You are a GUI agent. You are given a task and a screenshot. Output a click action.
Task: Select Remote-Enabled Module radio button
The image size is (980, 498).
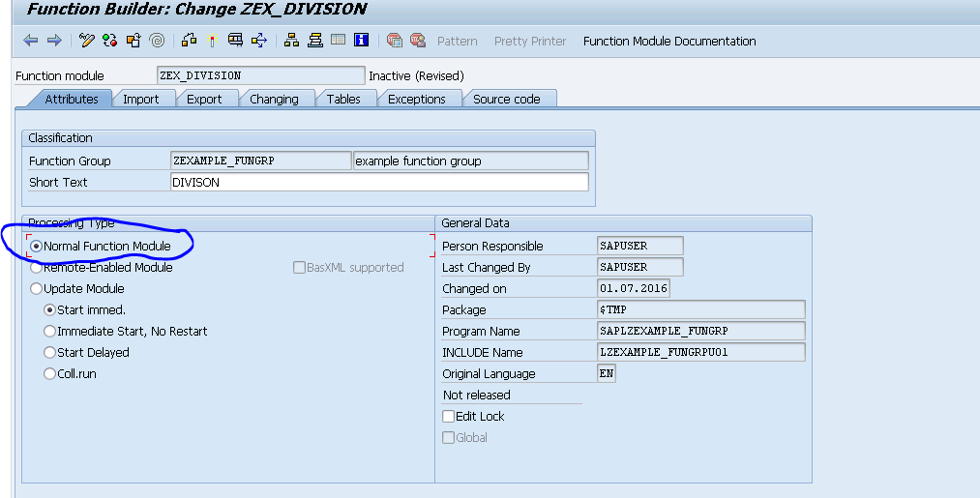coord(36,268)
